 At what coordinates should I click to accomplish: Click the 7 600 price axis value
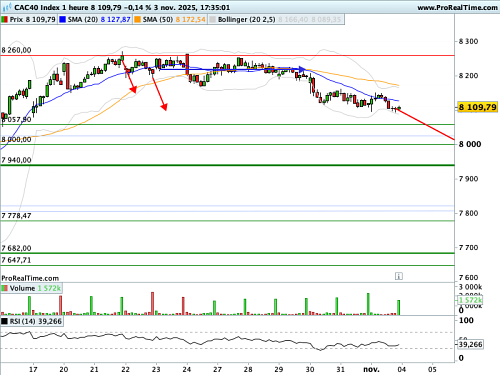468,278
